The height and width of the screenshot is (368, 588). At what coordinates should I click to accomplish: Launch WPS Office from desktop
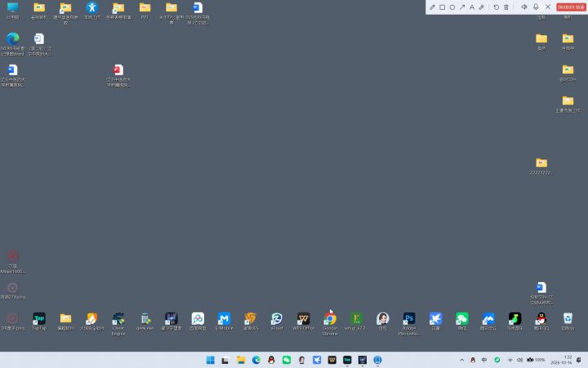point(303,321)
